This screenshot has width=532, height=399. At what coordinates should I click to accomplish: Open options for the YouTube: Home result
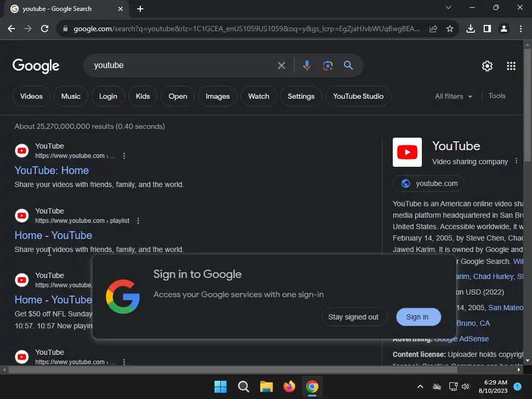click(x=124, y=156)
